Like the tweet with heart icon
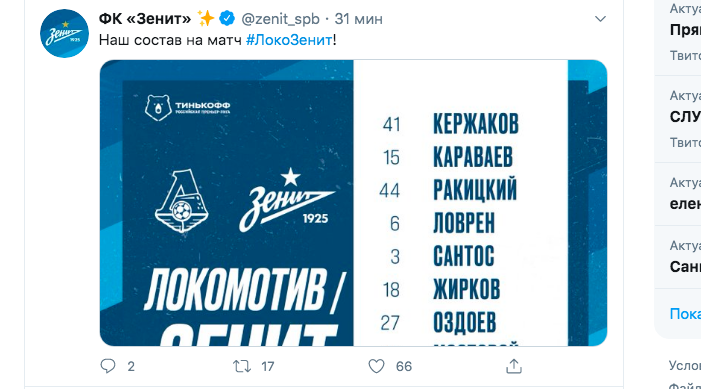The image size is (701, 389). point(376,366)
